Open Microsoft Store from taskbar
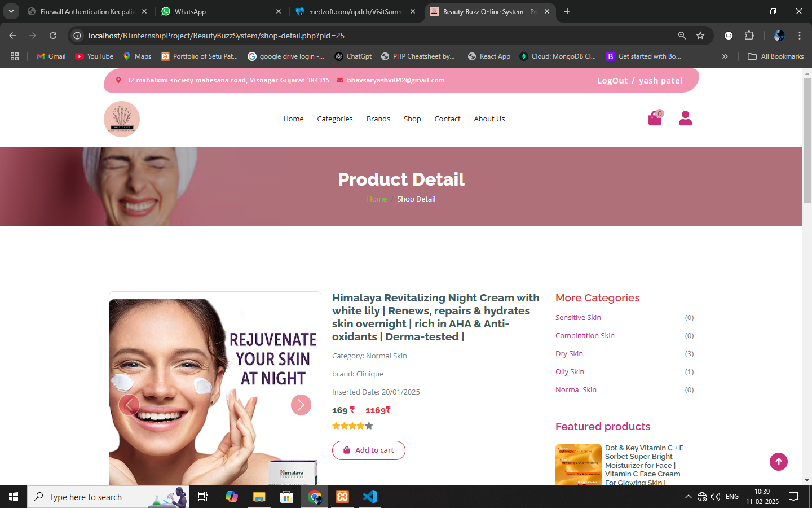812x508 pixels. pyautogui.click(x=287, y=497)
